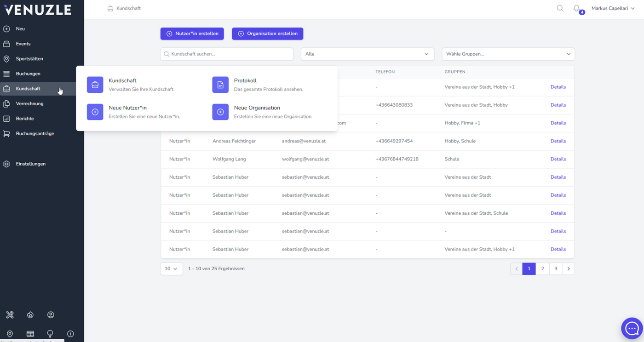Open Details for +436643080833 row
The image size is (644, 342).
click(558, 105)
